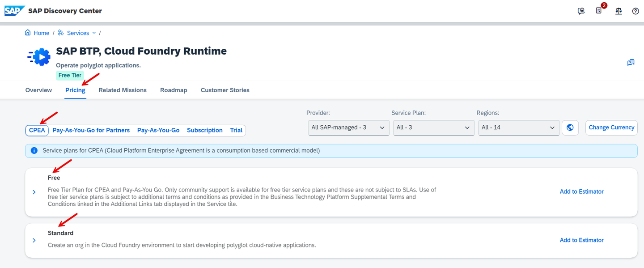
Task: Add the Free plan to Estimator
Action: point(582,191)
